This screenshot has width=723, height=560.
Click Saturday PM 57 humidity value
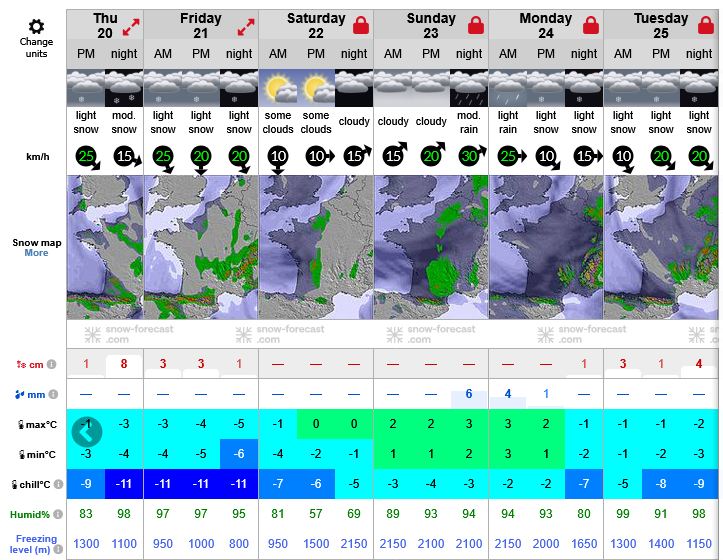click(316, 514)
